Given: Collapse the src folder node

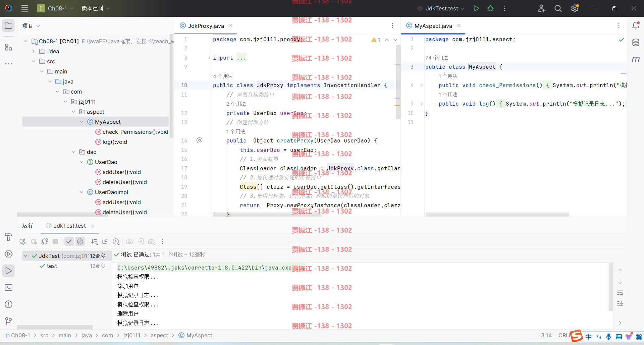Looking at the screenshot, I should [x=34, y=61].
